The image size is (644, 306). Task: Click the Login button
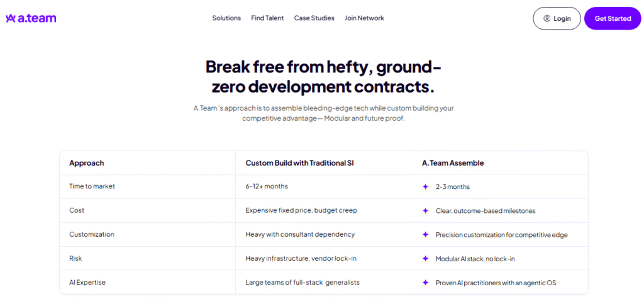click(557, 19)
